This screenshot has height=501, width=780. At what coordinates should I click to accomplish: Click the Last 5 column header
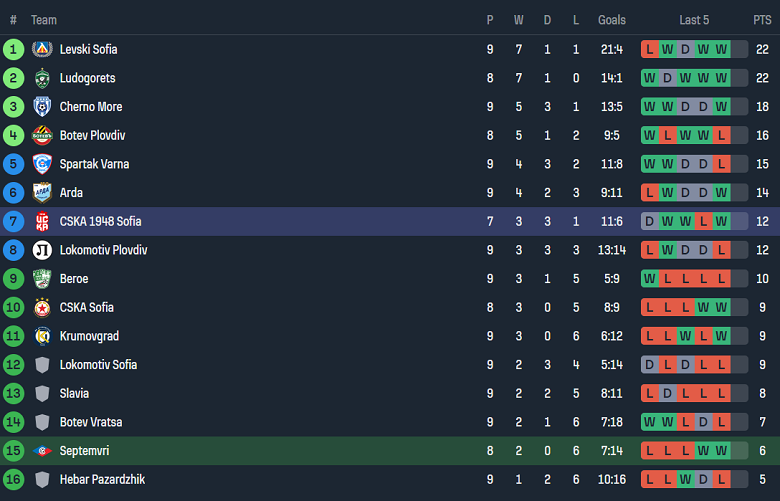coord(694,20)
